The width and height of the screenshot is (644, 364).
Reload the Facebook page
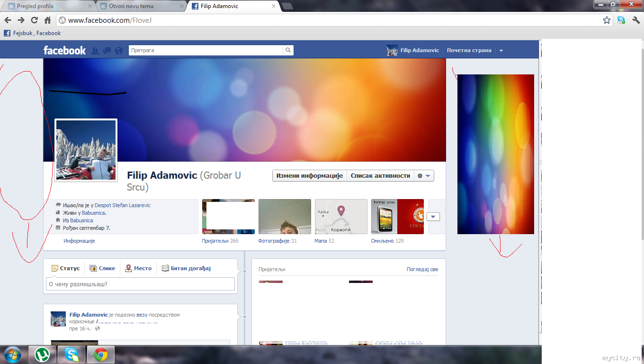[x=34, y=20]
